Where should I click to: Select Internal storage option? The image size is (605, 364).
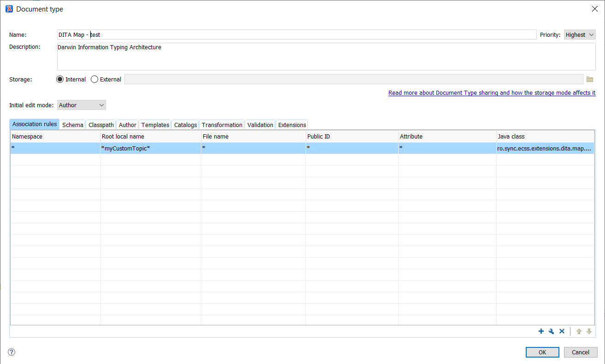[x=71, y=79]
